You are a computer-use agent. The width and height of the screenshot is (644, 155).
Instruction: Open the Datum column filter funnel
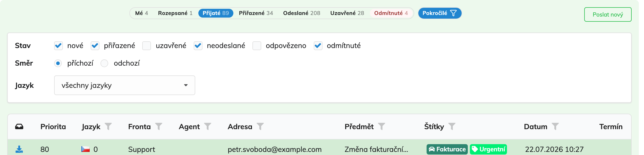pos(555,126)
